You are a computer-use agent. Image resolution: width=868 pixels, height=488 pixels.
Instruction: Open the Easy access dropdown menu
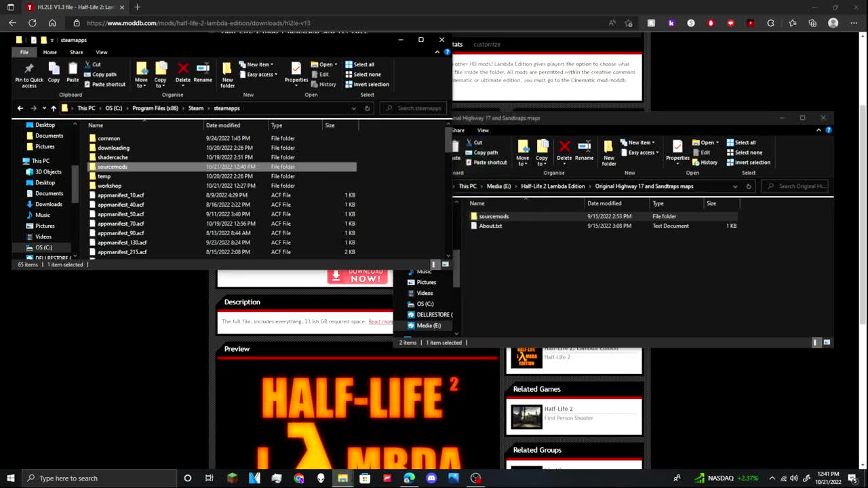(259, 75)
